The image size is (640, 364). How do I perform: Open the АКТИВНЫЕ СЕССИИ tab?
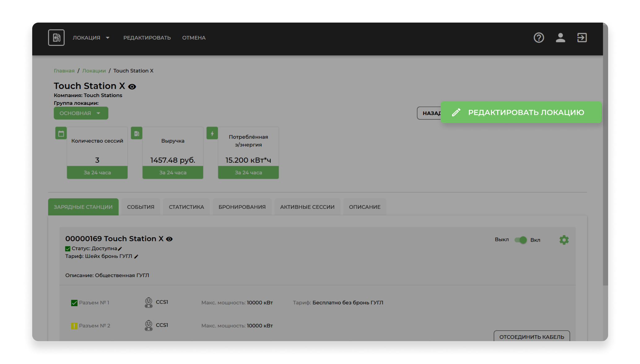point(307,207)
